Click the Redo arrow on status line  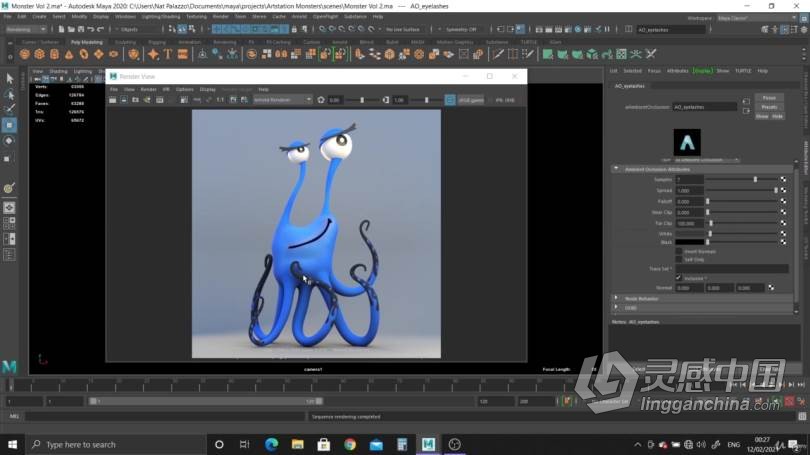pyautogui.click(x=100, y=29)
